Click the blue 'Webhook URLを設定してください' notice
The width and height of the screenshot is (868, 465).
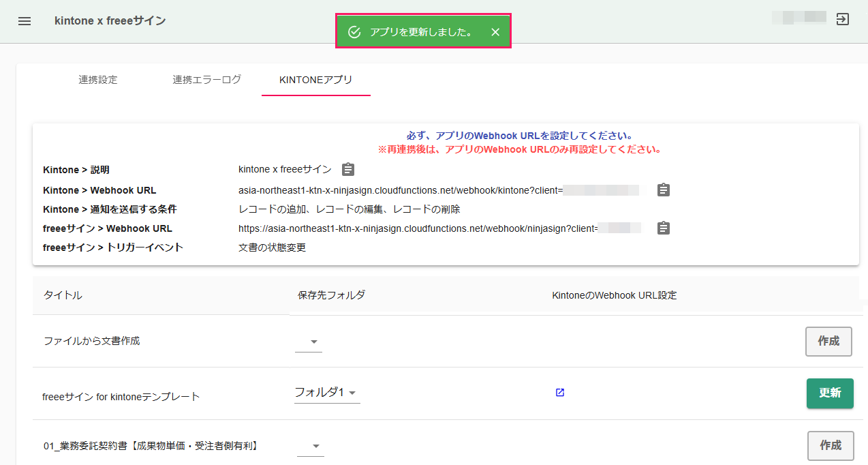click(519, 136)
